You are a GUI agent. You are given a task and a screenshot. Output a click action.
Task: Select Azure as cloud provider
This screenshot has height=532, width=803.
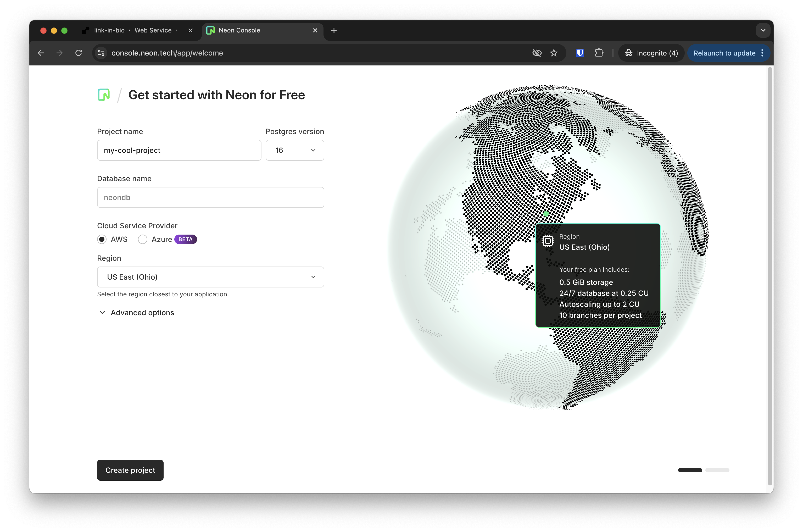[x=142, y=239]
